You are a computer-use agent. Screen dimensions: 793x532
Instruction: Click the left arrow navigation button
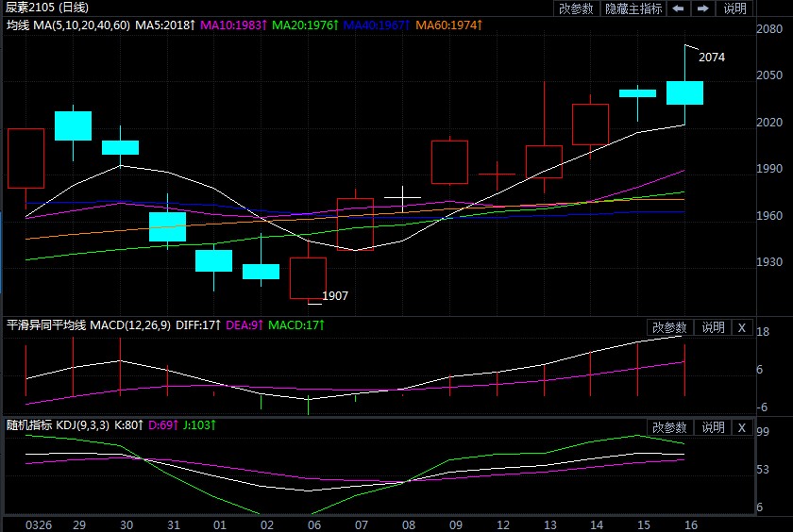coord(678,8)
